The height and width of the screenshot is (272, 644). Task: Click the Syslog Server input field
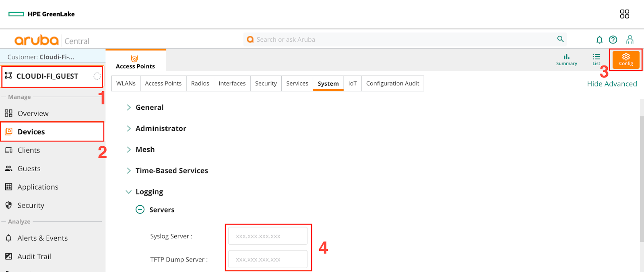[x=268, y=236]
